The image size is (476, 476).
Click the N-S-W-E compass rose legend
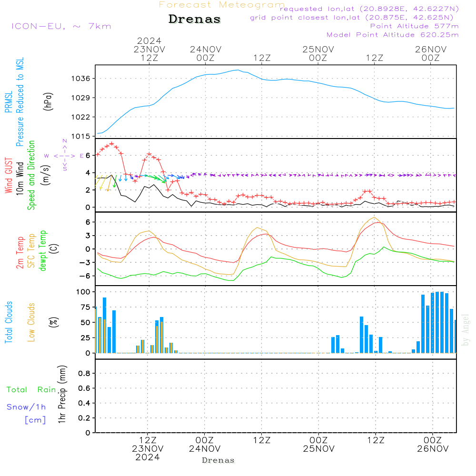[65, 155]
